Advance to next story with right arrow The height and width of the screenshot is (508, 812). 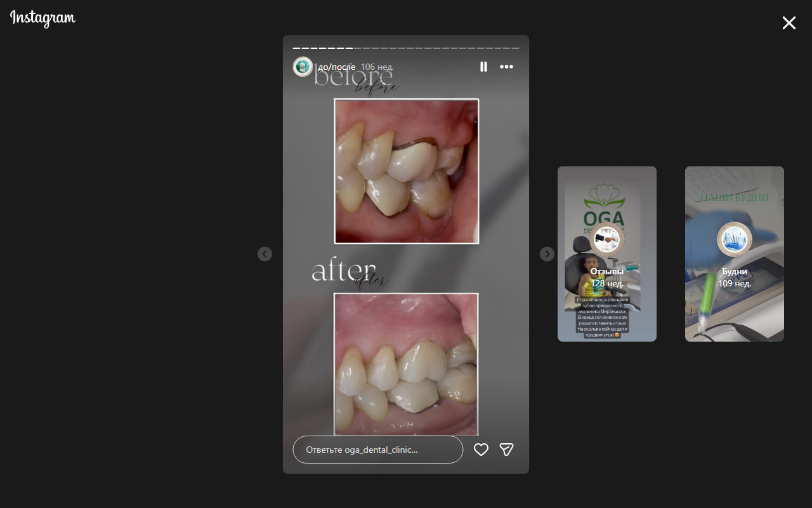547,254
